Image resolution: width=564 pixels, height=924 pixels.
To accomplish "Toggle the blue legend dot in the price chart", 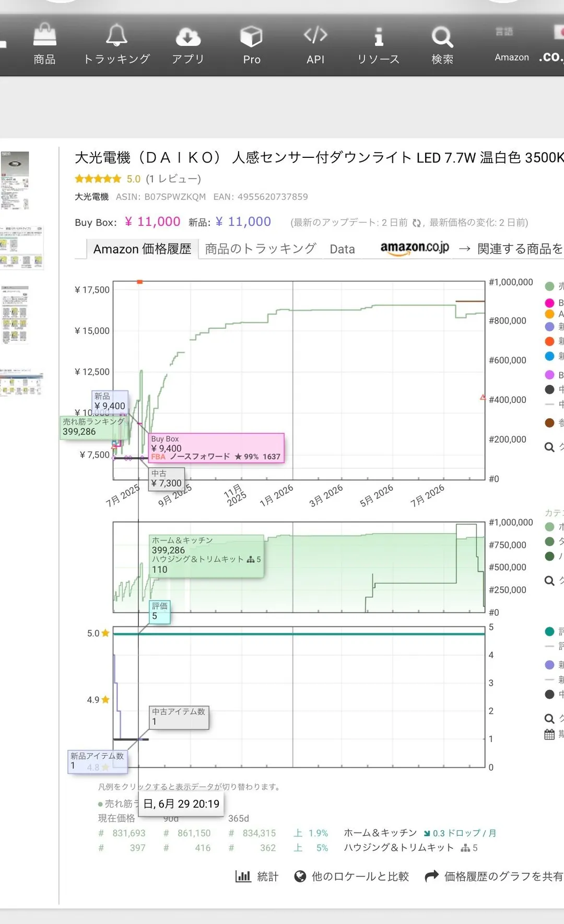I will pyautogui.click(x=549, y=356).
